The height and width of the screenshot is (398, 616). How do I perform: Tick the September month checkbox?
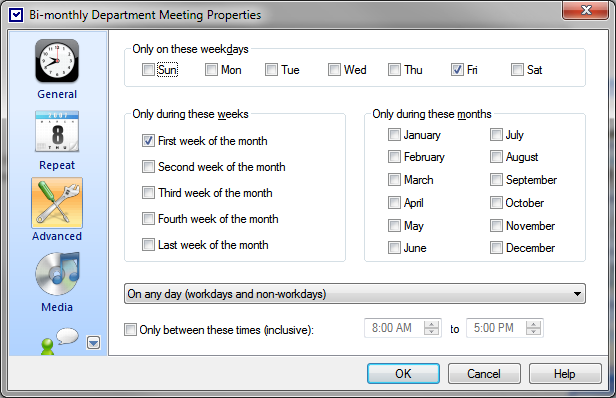pos(496,180)
